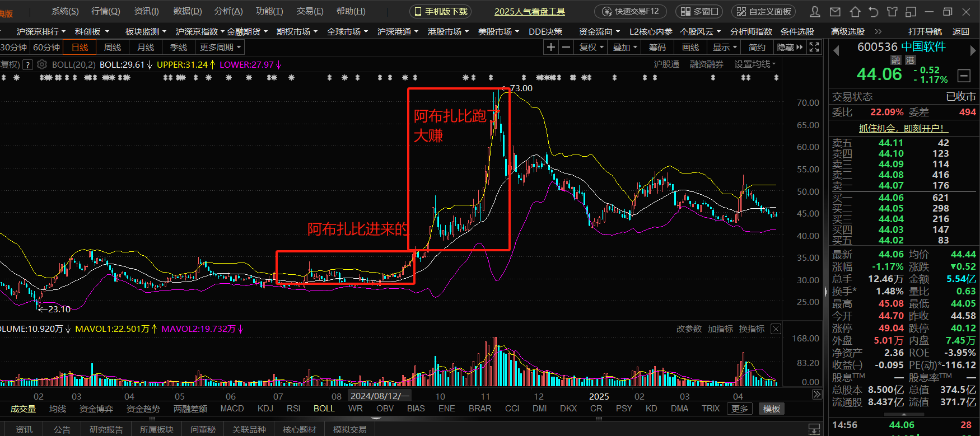Image resolution: width=980 pixels, height=436 pixels.
Task: Click 换指标 on volume panel
Action: click(752, 329)
